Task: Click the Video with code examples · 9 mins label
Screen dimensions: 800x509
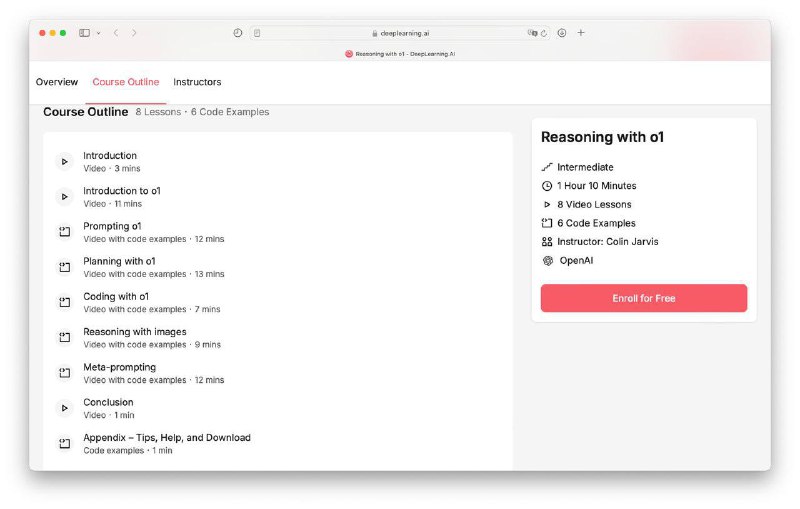Action: (152, 345)
